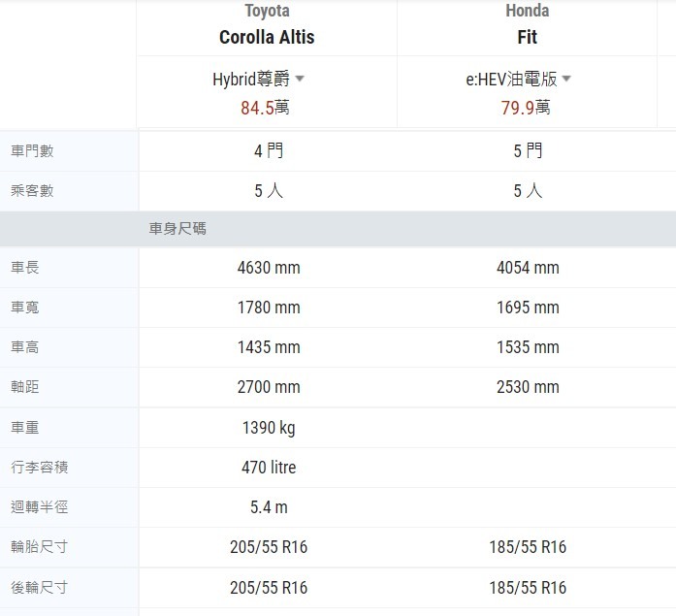Screen dimensions: 676x616
Task: Select the 2530 mm wheelbase value
Action: click(528, 387)
